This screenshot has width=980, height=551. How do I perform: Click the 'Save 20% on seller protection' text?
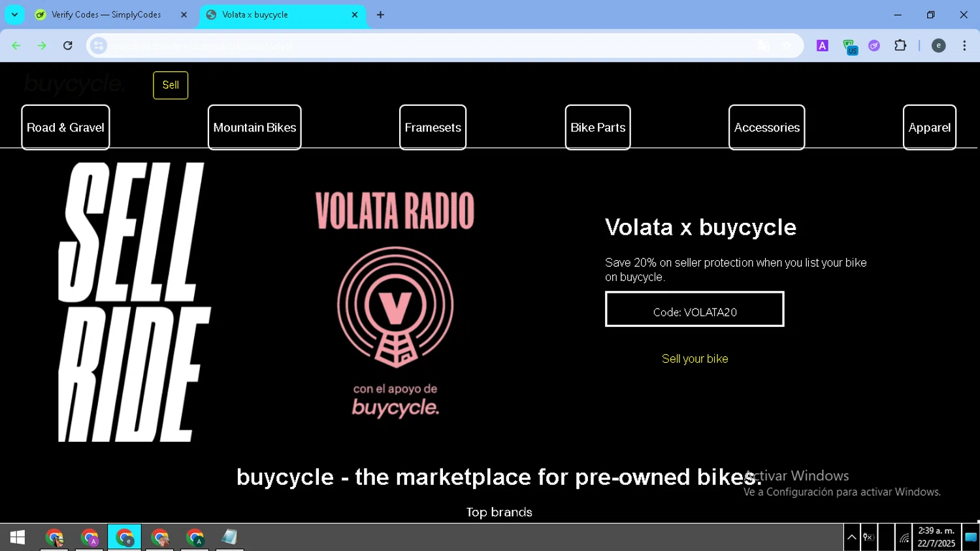[736, 270]
